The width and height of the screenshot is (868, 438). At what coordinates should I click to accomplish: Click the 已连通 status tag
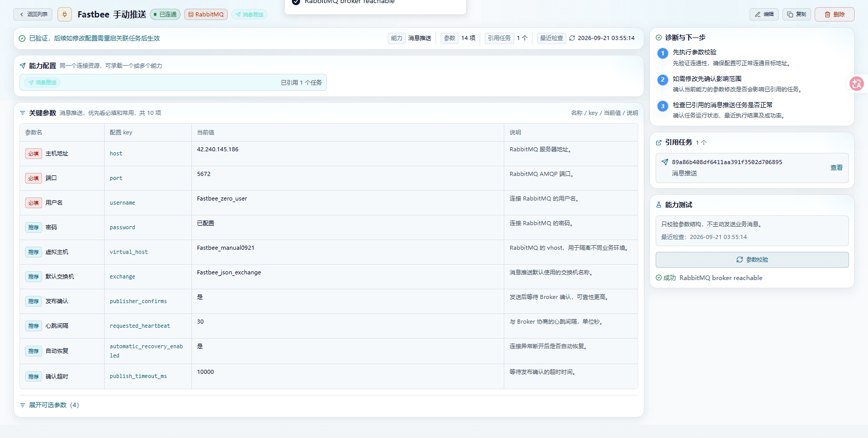pyautogui.click(x=165, y=14)
